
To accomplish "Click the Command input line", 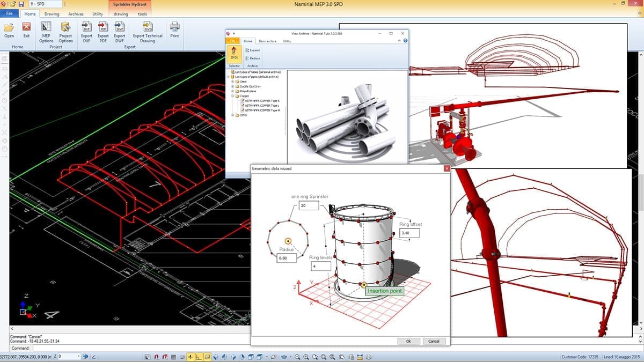I will tap(338, 348).
